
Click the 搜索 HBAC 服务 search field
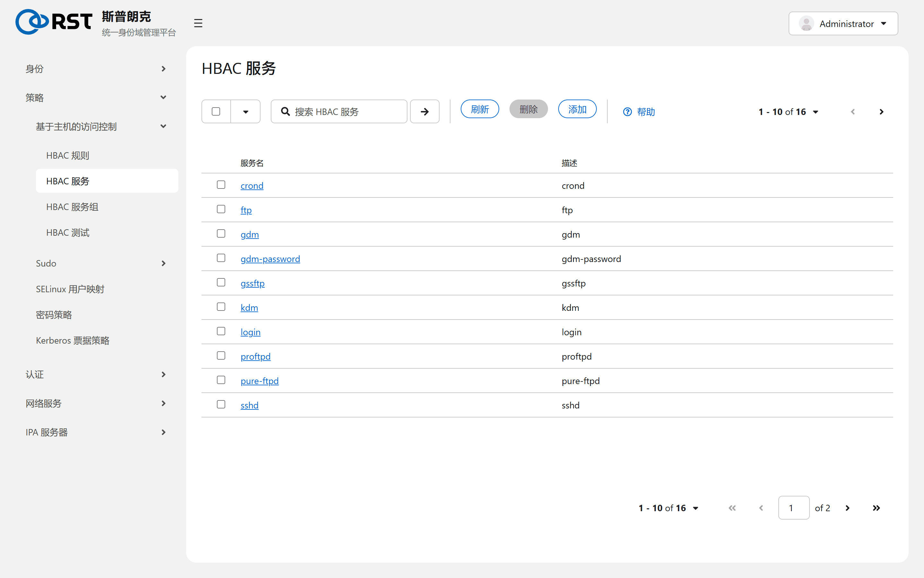click(339, 112)
